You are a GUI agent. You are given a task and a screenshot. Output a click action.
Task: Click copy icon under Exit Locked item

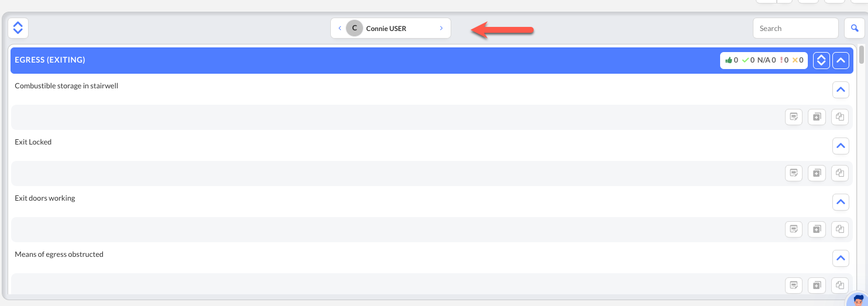pos(840,173)
